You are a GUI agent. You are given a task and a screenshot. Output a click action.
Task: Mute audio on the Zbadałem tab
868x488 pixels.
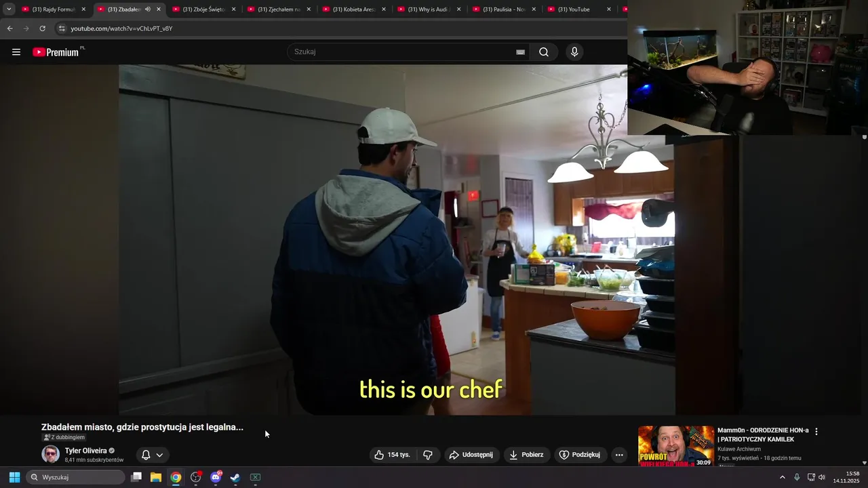point(148,9)
